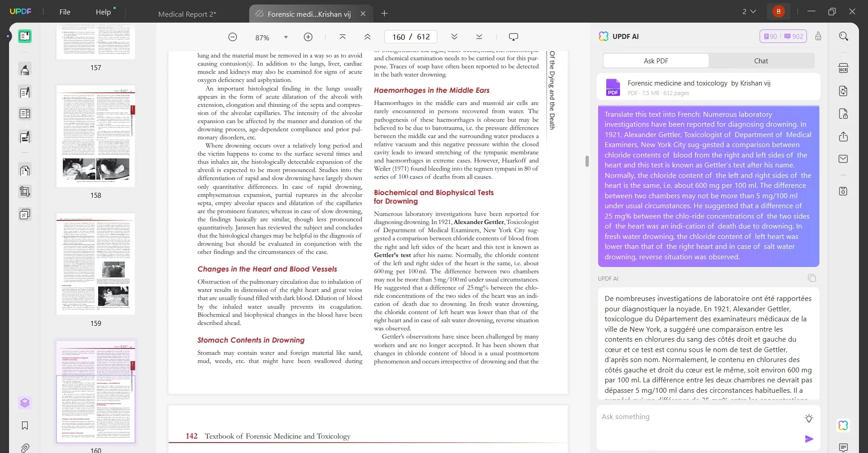
Task: Switch to Ask PDF tab
Action: tap(656, 61)
